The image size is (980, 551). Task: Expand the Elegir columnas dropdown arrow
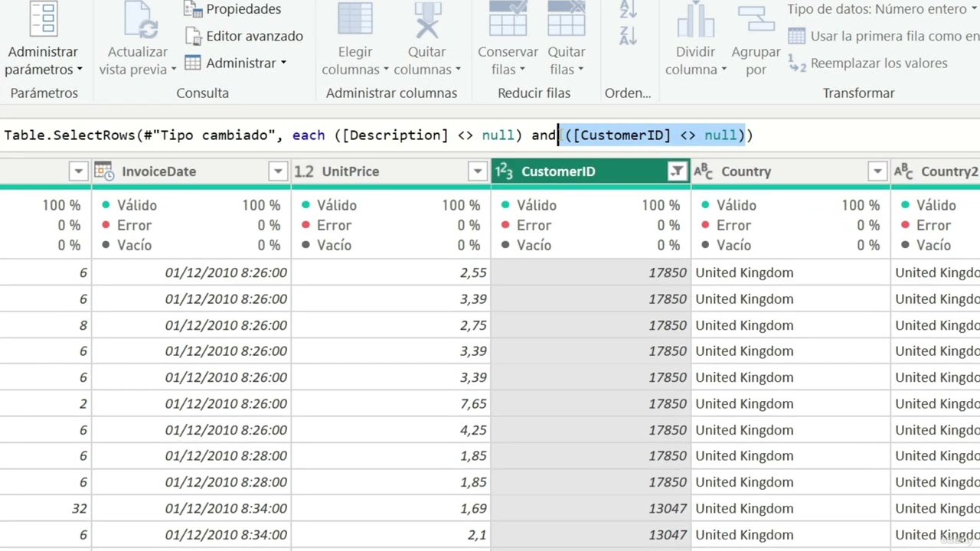[386, 70]
